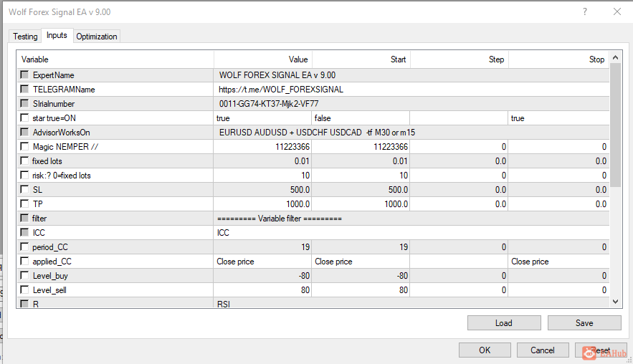
Task: Click the ICC value cell
Action: point(411,232)
